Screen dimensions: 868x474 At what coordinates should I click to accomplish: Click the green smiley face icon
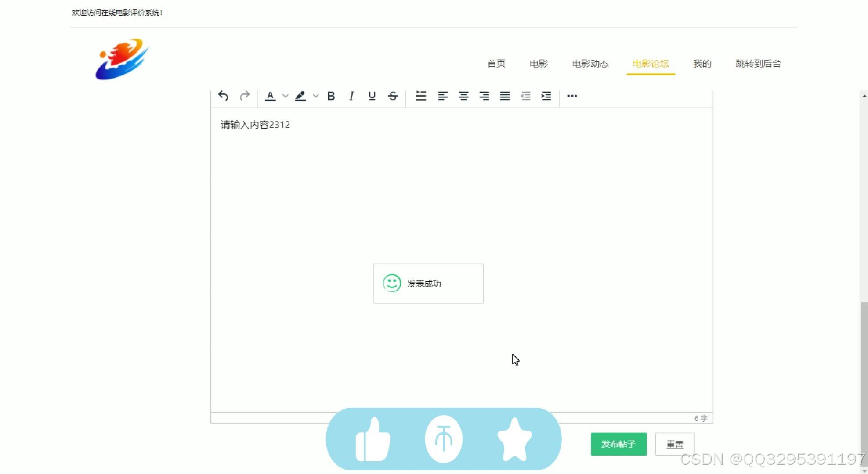coord(392,283)
